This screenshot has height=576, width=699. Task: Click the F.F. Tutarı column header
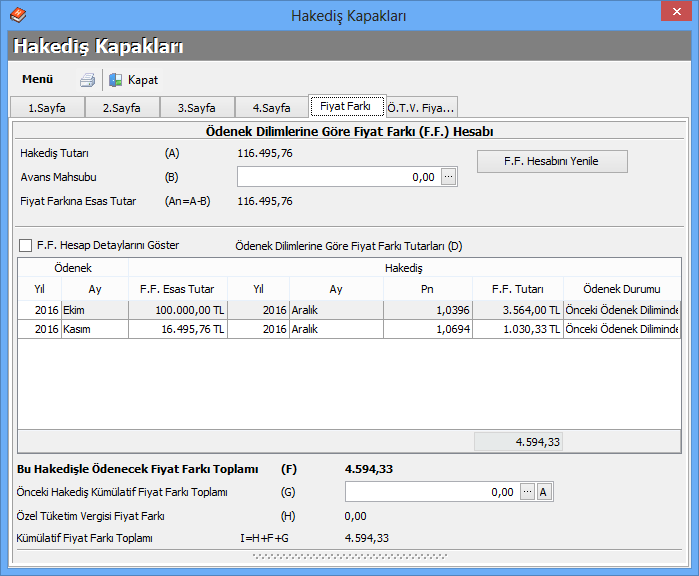pyautogui.click(x=517, y=289)
